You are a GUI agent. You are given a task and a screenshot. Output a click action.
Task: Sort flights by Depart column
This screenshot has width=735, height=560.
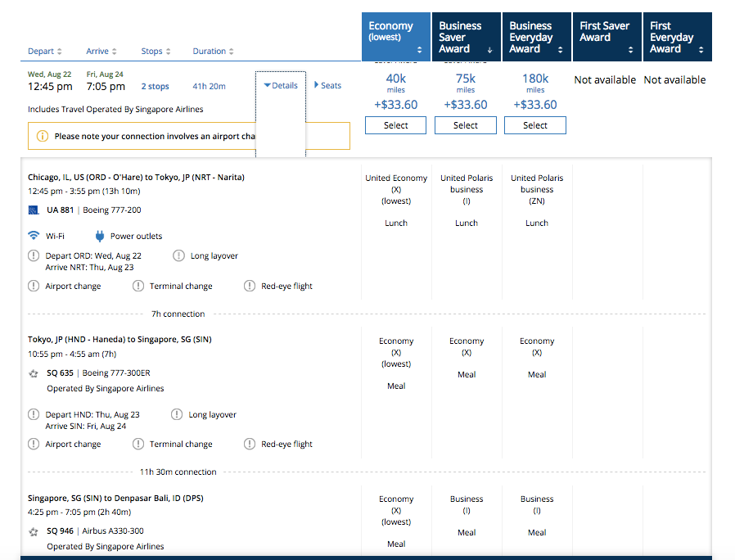(44, 52)
